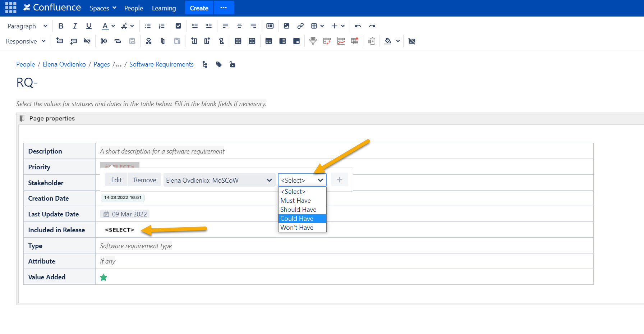Click the Last Update Date field showing 09 Mar 2022
644x334 pixels.
(x=125, y=214)
